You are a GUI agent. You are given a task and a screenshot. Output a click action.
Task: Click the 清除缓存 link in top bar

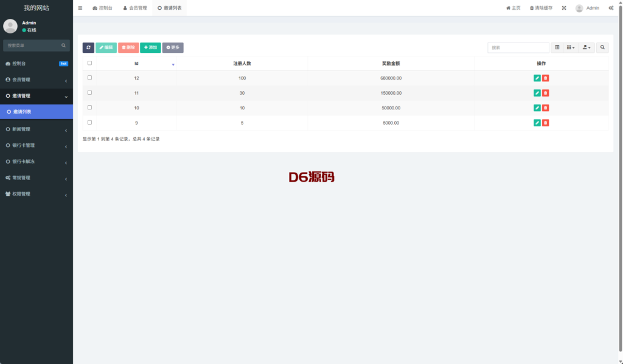click(541, 8)
